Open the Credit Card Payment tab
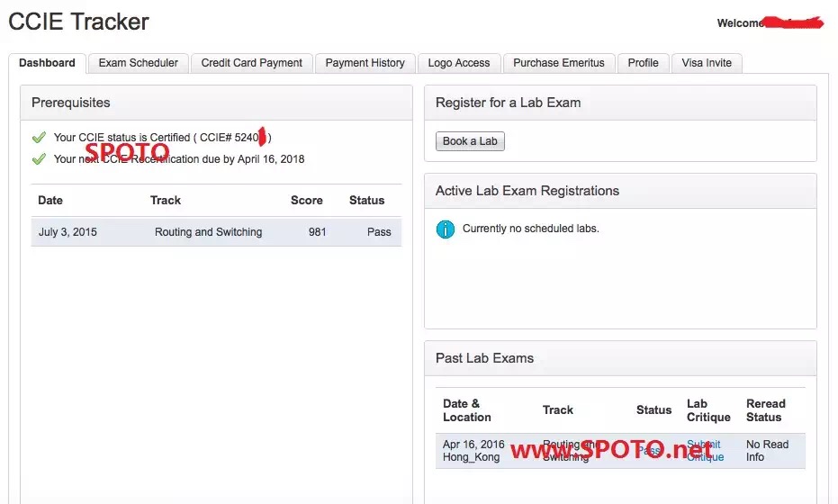Image resolution: width=838 pixels, height=504 pixels. click(x=252, y=63)
